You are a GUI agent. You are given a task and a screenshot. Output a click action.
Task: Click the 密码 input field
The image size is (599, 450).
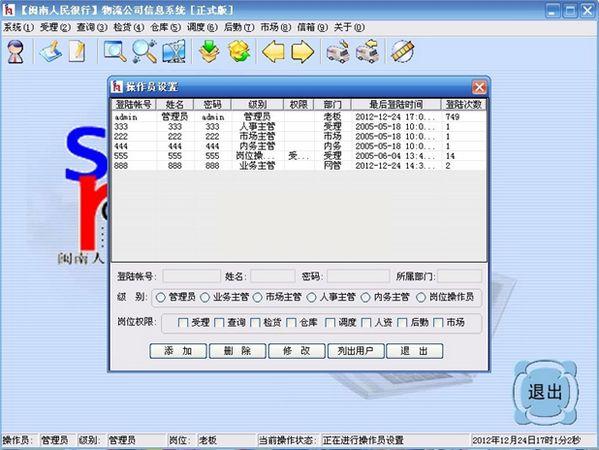pos(358,276)
